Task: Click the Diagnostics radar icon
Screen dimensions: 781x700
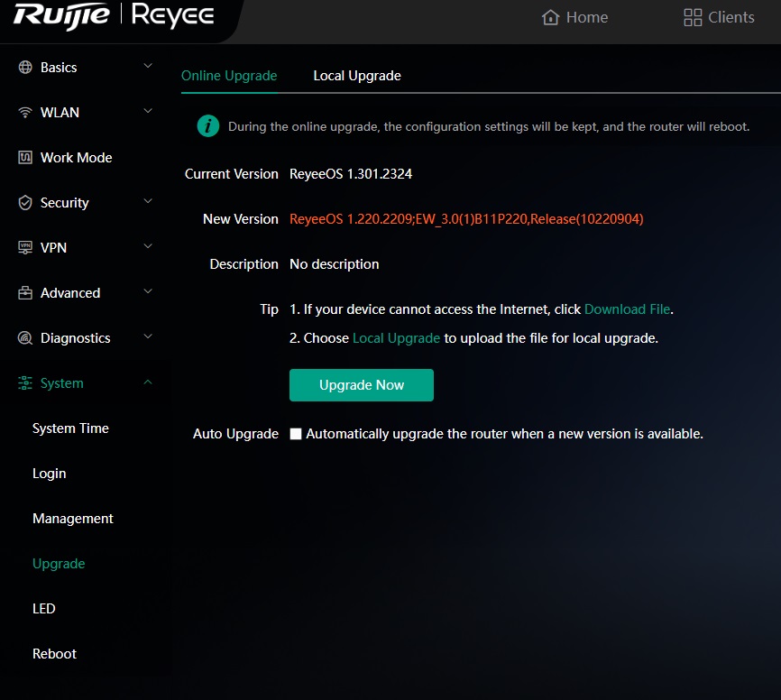Action: 25,337
